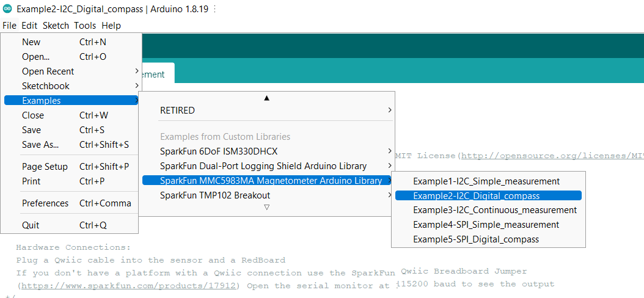Expand SparkFun TMP102 Breakout examples
This screenshot has height=298, width=644.
[x=268, y=195]
